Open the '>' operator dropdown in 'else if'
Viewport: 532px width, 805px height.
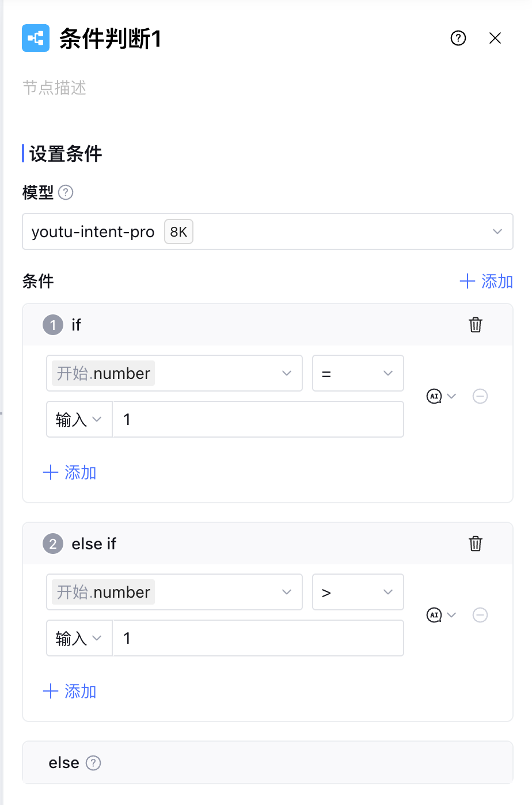click(358, 592)
